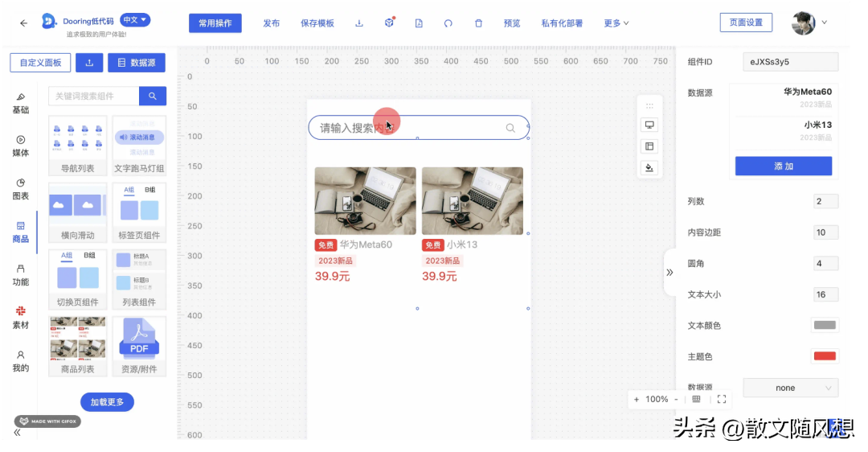Select the 资源/附件 PDF component

tap(139, 347)
